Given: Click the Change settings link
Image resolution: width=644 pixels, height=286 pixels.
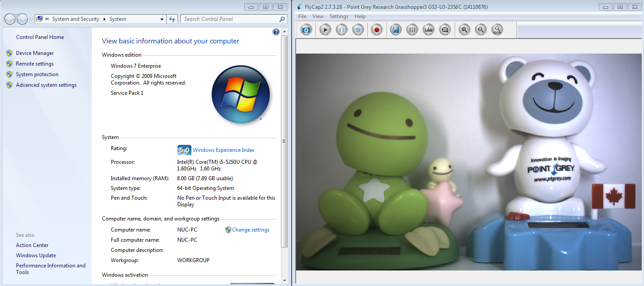Looking at the screenshot, I should (251, 230).
